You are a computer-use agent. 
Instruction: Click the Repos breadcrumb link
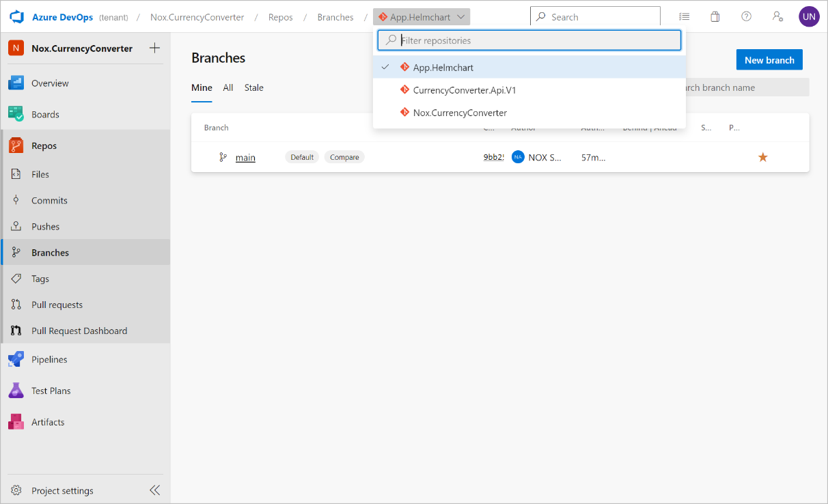[281, 17]
